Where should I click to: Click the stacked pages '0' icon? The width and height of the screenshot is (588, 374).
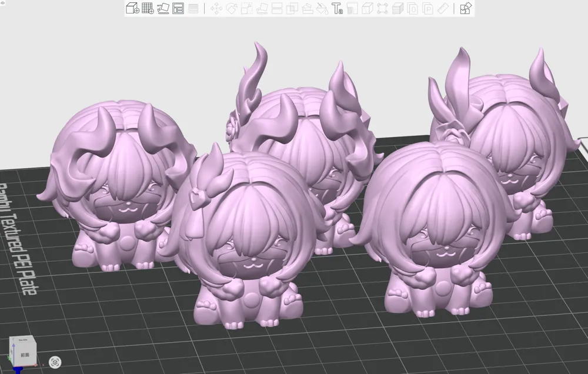point(413,8)
